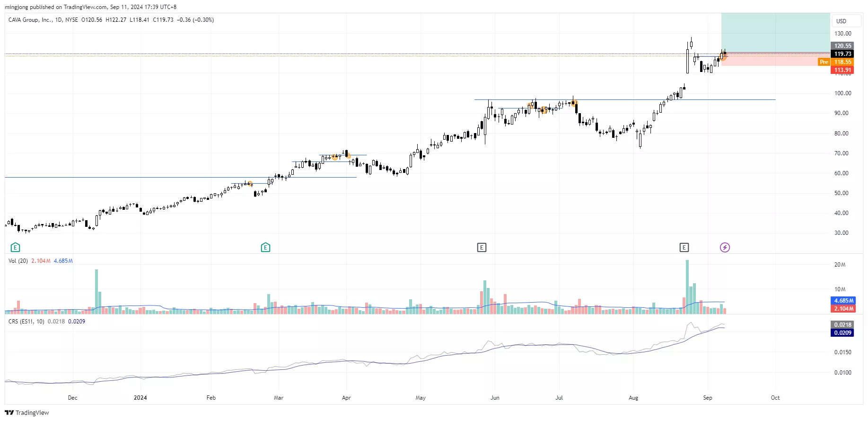Click the open value O120.56

(92, 20)
